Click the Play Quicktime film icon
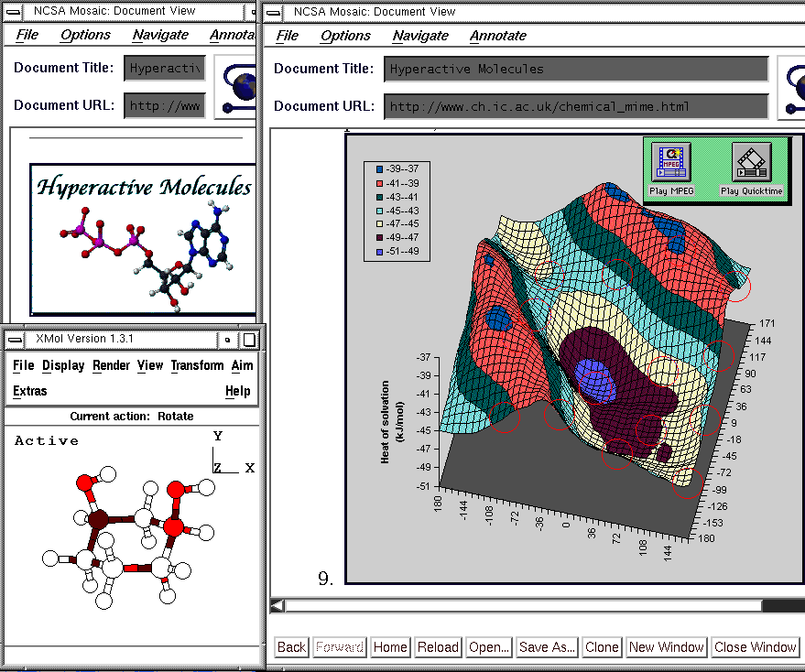 click(x=751, y=162)
